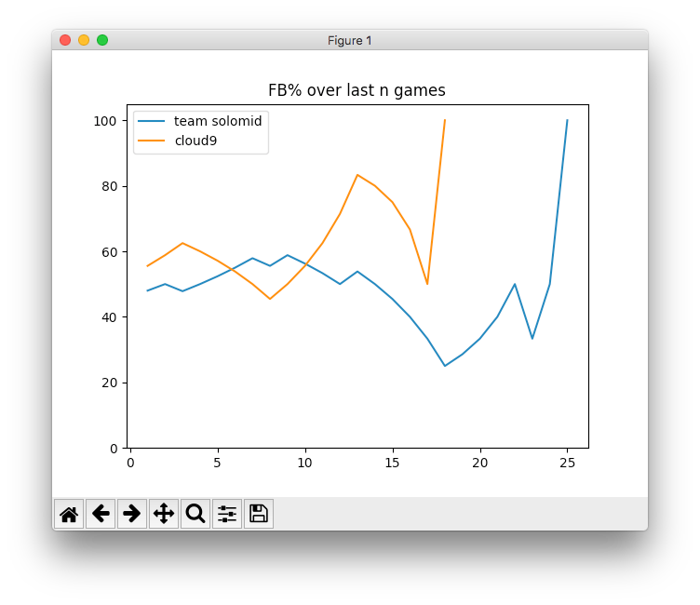This screenshot has height=605, width=700.
Task: Select the Zoom to rectangle tool
Action: click(x=195, y=514)
